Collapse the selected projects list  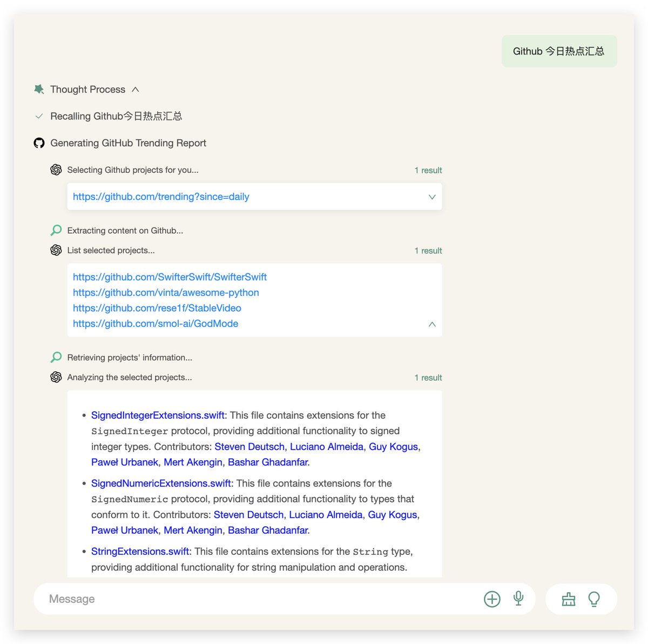point(431,324)
